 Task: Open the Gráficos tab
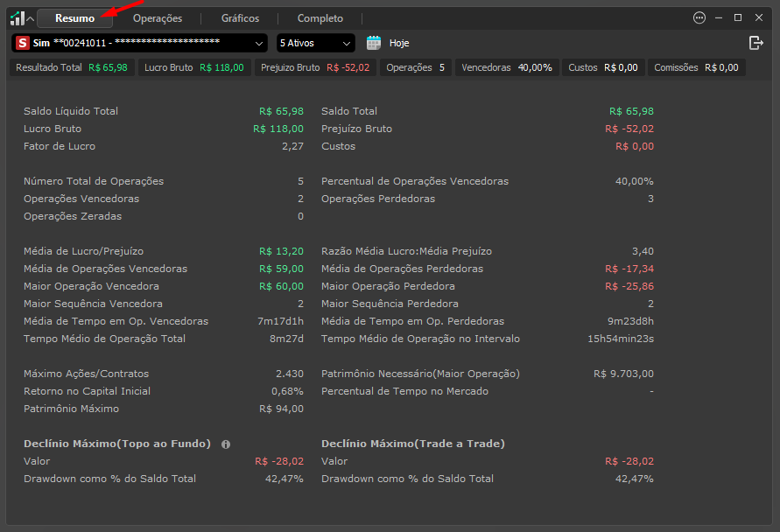(x=240, y=18)
